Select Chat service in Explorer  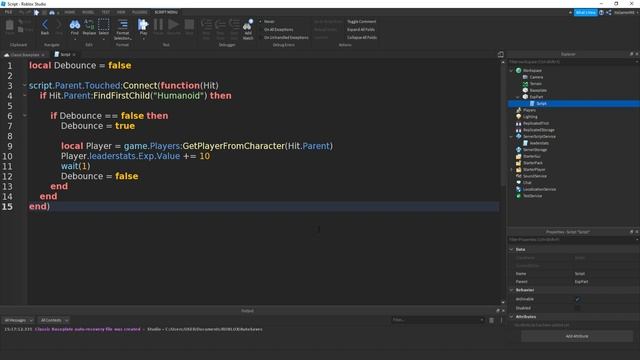click(x=527, y=182)
